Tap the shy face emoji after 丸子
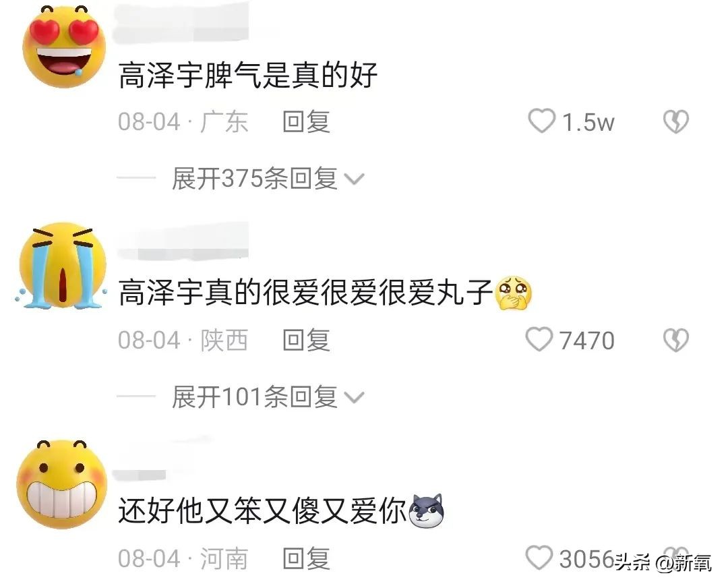 click(513, 293)
